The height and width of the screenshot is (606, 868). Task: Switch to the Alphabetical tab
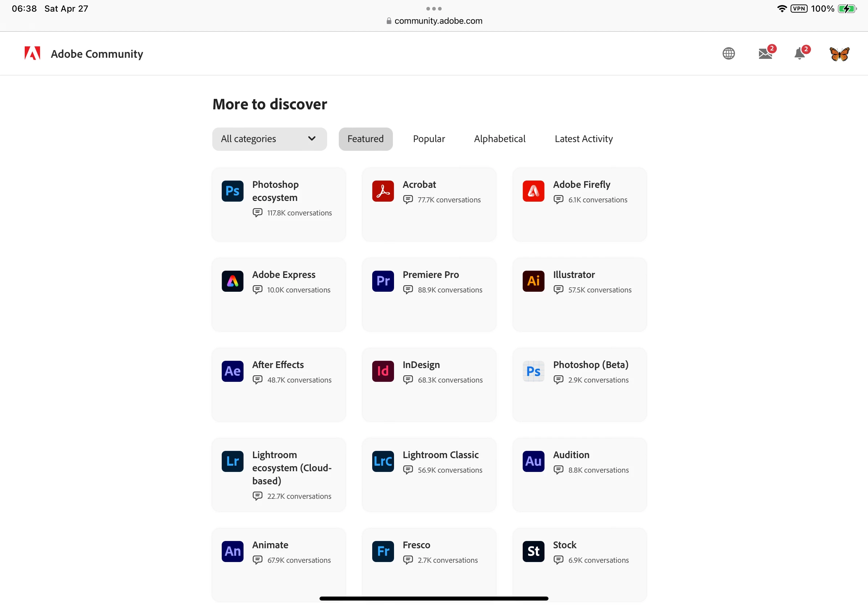499,139
